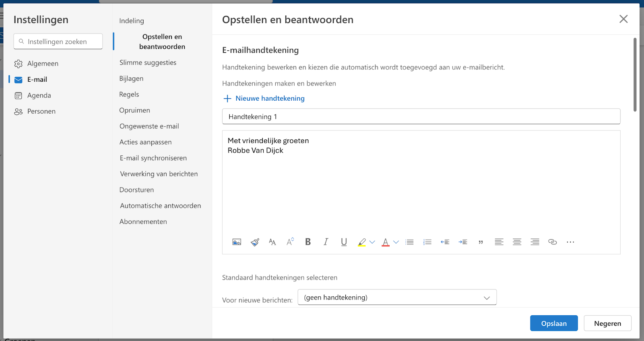Align signature text to the right
The width and height of the screenshot is (644, 341).
coord(535,242)
